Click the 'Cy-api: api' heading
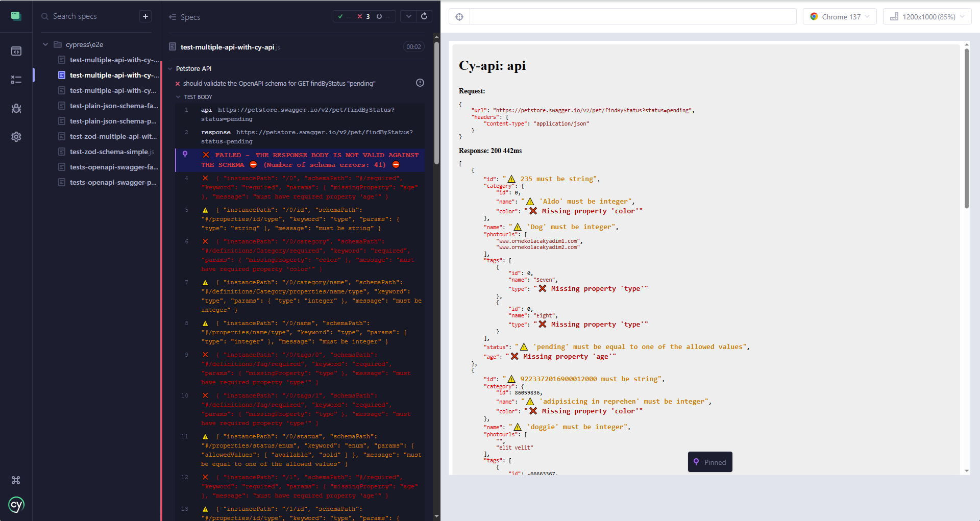This screenshot has height=521, width=980. pyautogui.click(x=492, y=66)
